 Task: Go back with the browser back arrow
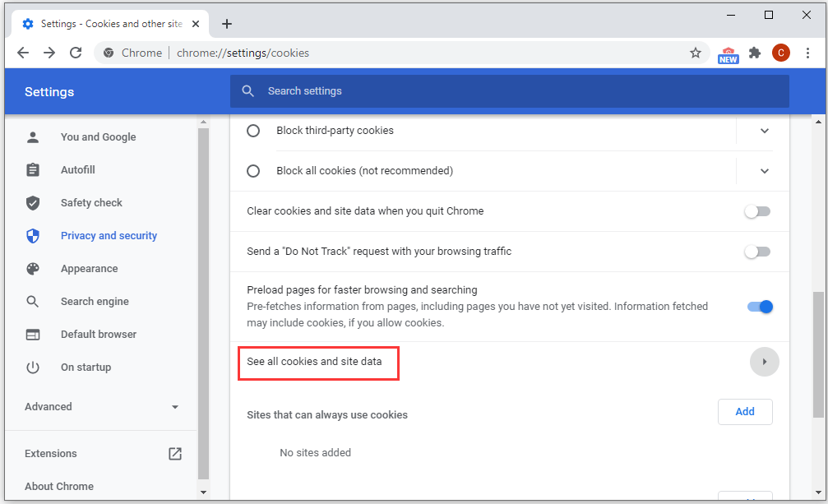[x=23, y=53]
